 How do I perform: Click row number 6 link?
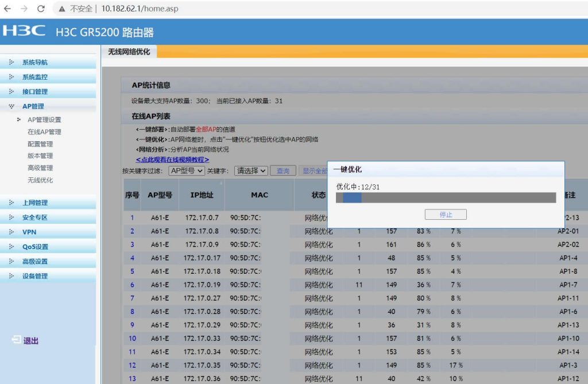[132, 285]
